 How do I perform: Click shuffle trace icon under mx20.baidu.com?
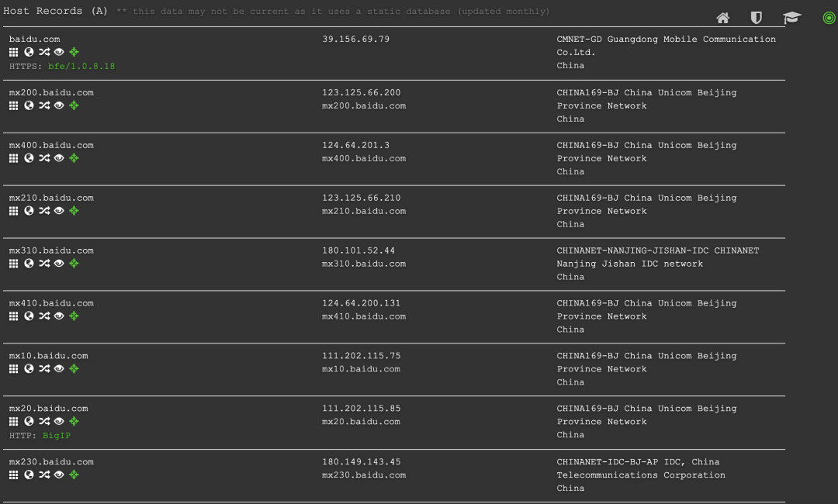[x=43, y=421]
